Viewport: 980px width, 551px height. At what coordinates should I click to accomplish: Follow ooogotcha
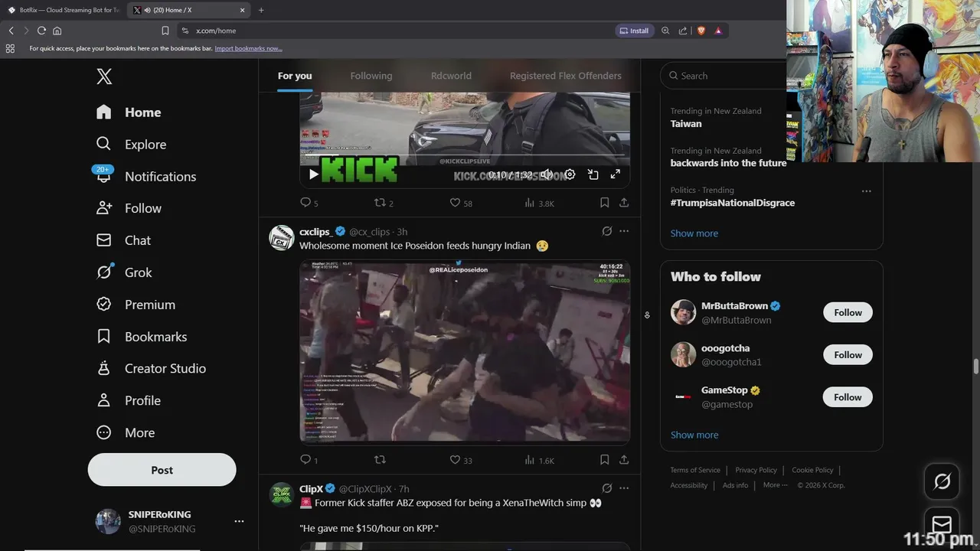848,355
